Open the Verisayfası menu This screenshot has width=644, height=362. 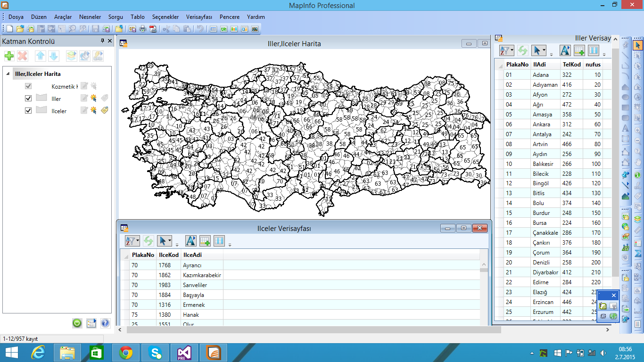point(199,16)
